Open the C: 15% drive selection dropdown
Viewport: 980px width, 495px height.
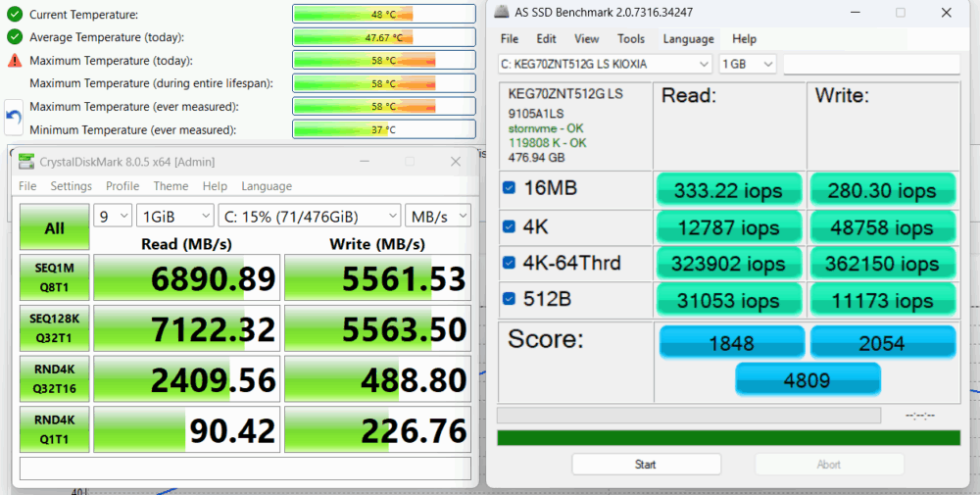309,217
